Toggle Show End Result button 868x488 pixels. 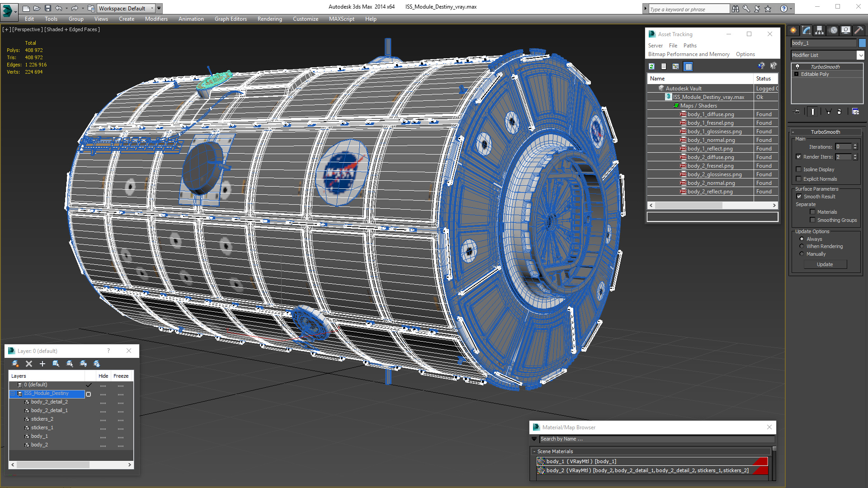(813, 111)
